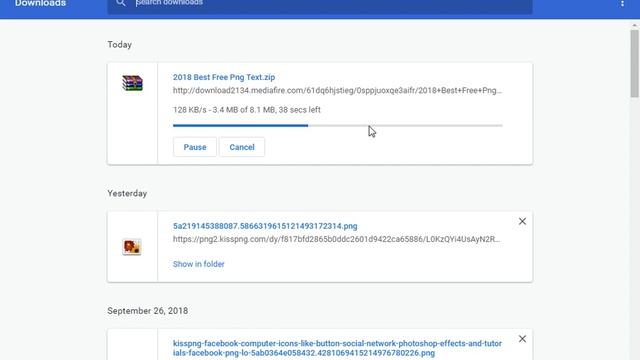This screenshot has height=360, width=640.
Task: Open the 5a219145388087 png file link
Action: click(265, 226)
